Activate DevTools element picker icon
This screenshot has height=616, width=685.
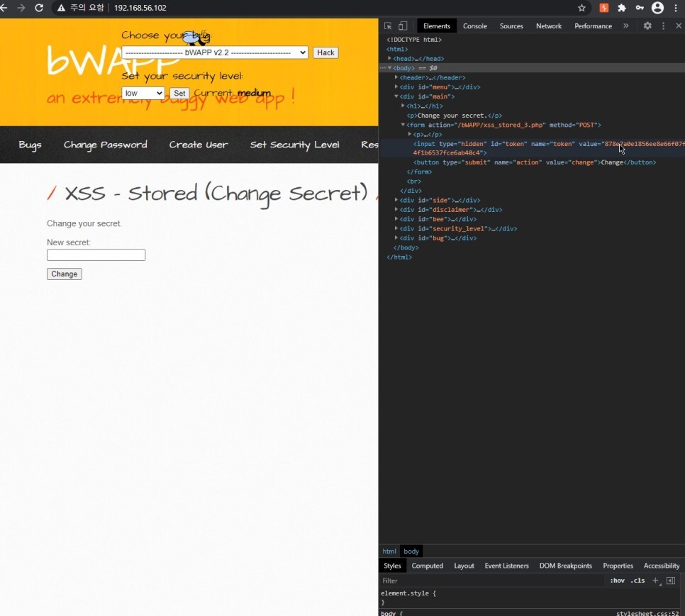tap(388, 26)
